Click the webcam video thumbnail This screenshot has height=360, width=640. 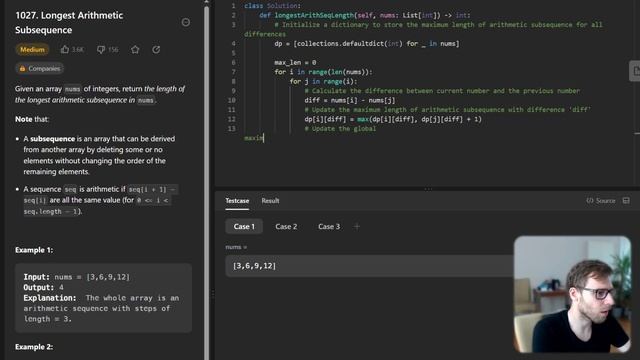click(572, 294)
